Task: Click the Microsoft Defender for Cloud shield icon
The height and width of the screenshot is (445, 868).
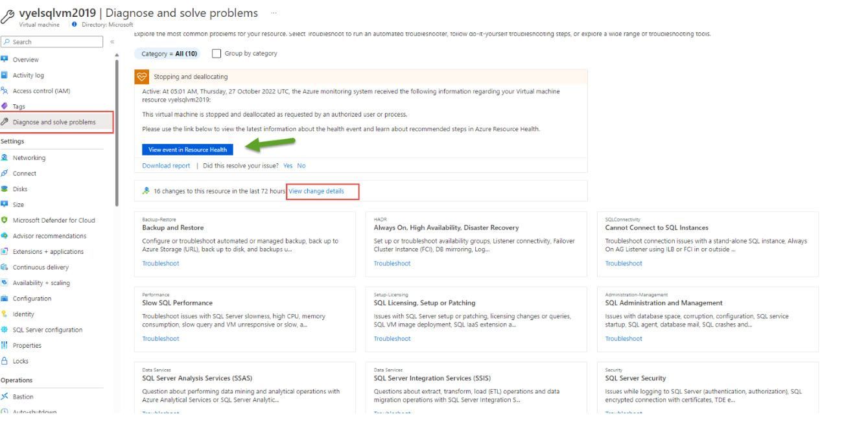Action: [5, 220]
